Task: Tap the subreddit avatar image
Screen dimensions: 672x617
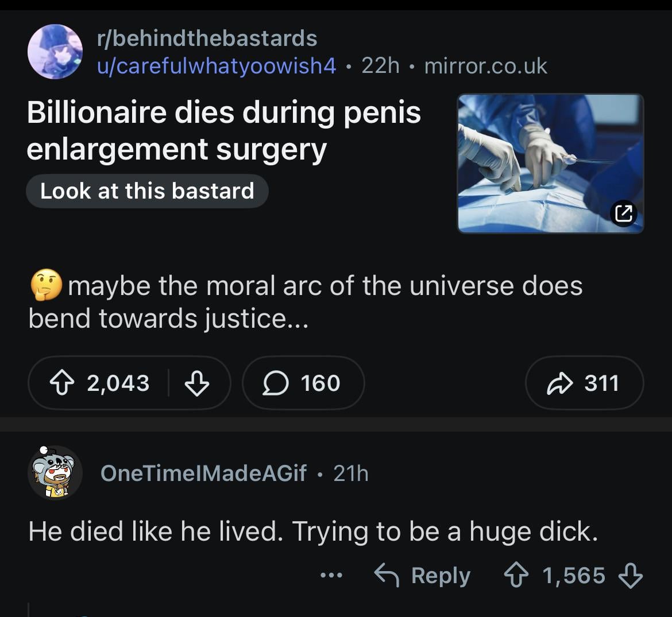Action: tap(55, 52)
